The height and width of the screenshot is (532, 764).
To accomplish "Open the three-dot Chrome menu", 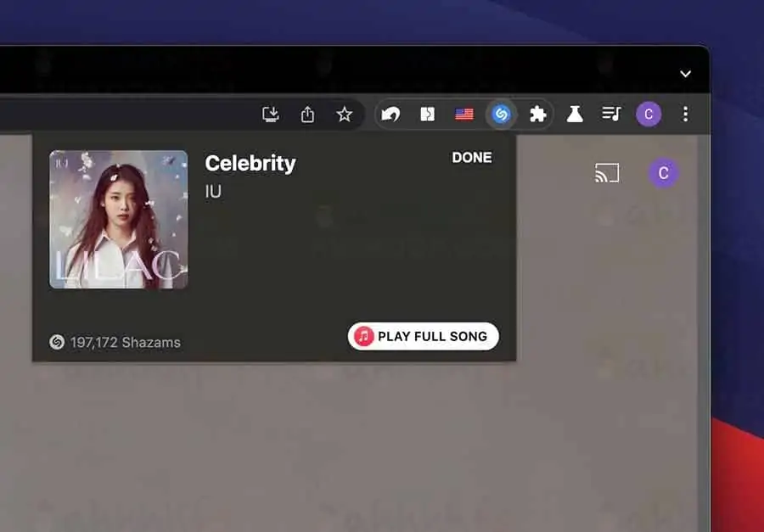I will pyautogui.click(x=685, y=114).
